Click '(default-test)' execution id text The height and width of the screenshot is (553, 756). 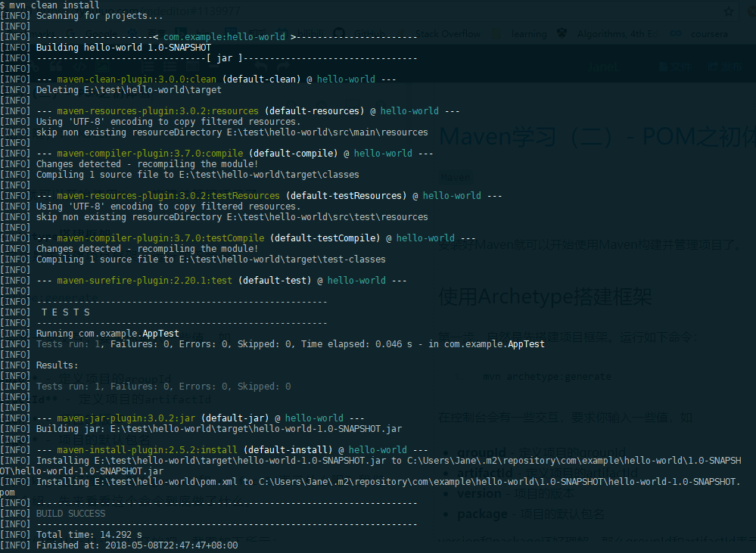click(275, 281)
